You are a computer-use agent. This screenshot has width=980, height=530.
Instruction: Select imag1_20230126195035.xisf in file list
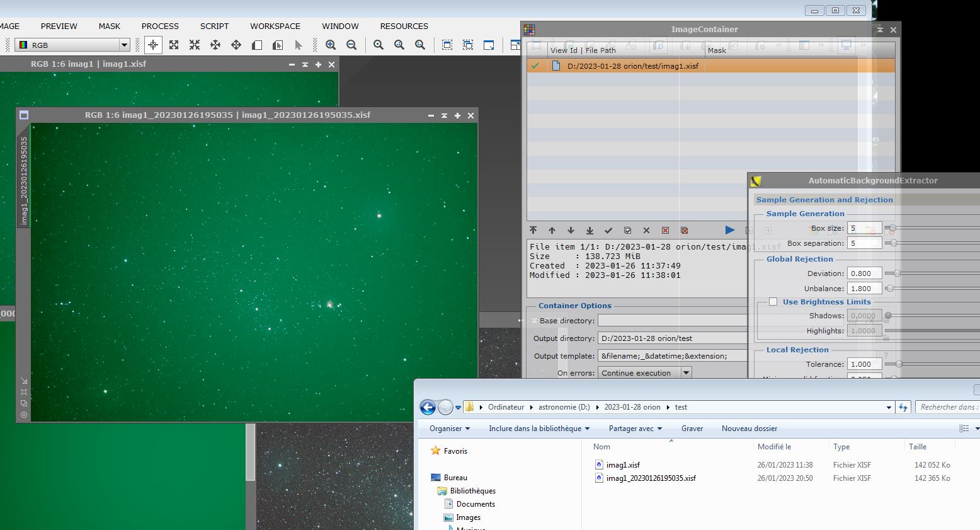click(651, 478)
